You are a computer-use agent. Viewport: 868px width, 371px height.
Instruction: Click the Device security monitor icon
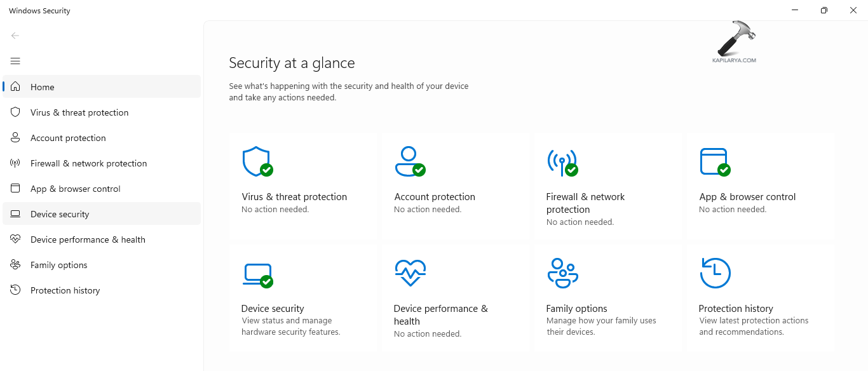257,273
